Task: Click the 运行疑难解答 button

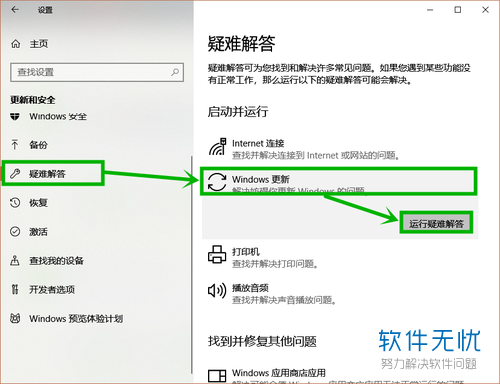Action: click(x=436, y=223)
